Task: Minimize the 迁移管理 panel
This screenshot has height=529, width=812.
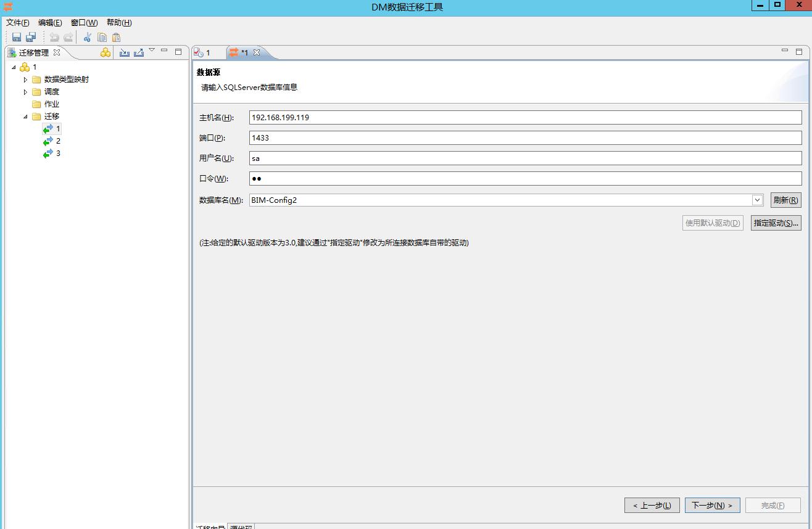Action: 164,51
